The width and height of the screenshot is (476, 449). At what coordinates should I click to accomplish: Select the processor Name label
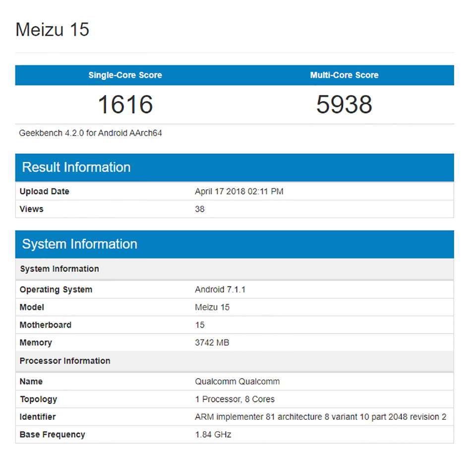click(31, 381)
